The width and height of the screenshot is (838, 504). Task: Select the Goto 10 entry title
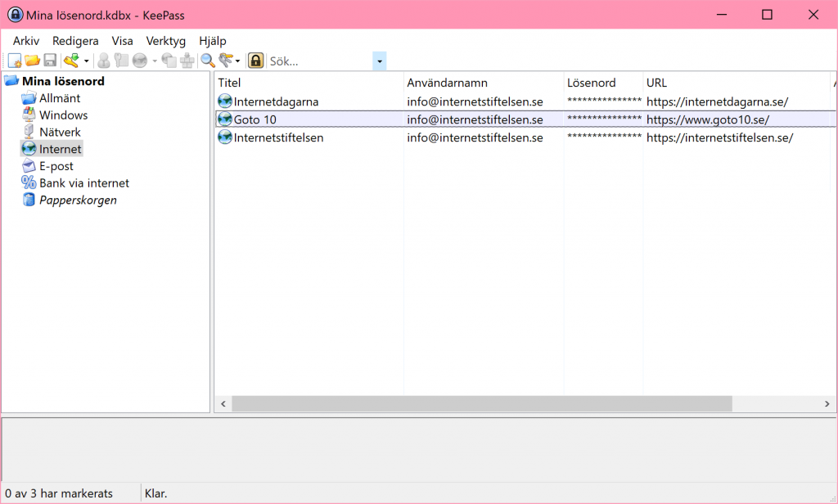click(x=255, y=119)
